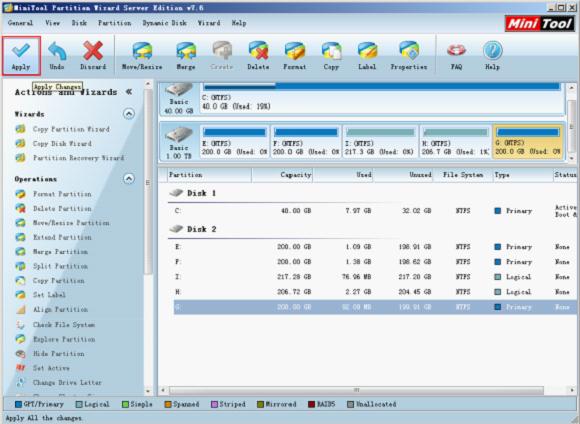
Task: Sort by the Type column header
Action: (x=523, y=175)
